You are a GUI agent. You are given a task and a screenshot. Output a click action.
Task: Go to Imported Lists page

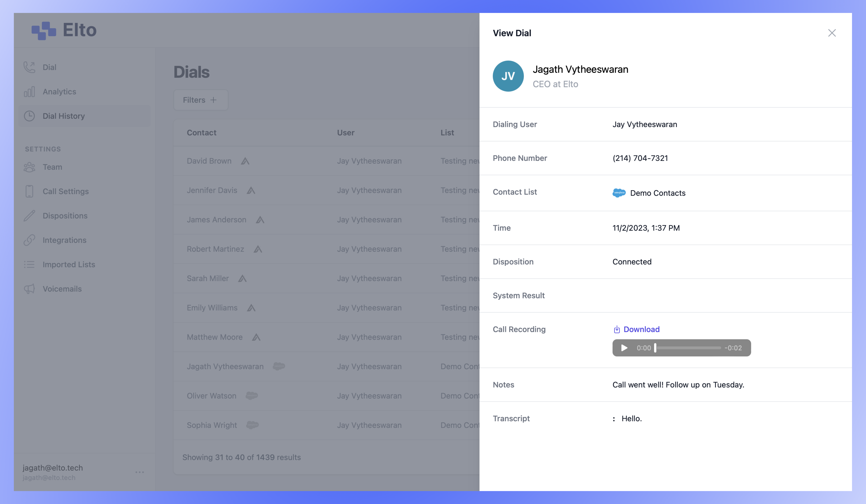pos(69,265)
